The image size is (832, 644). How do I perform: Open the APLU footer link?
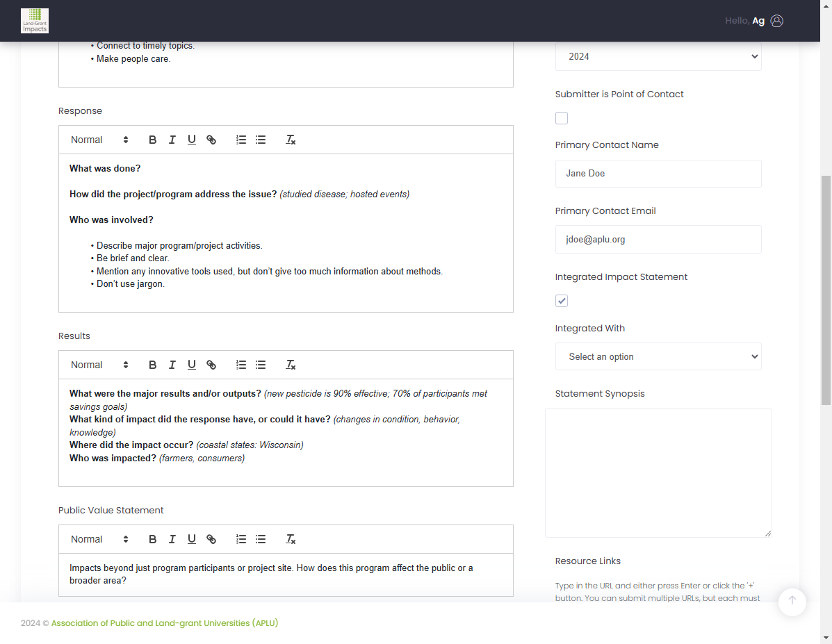165,622
